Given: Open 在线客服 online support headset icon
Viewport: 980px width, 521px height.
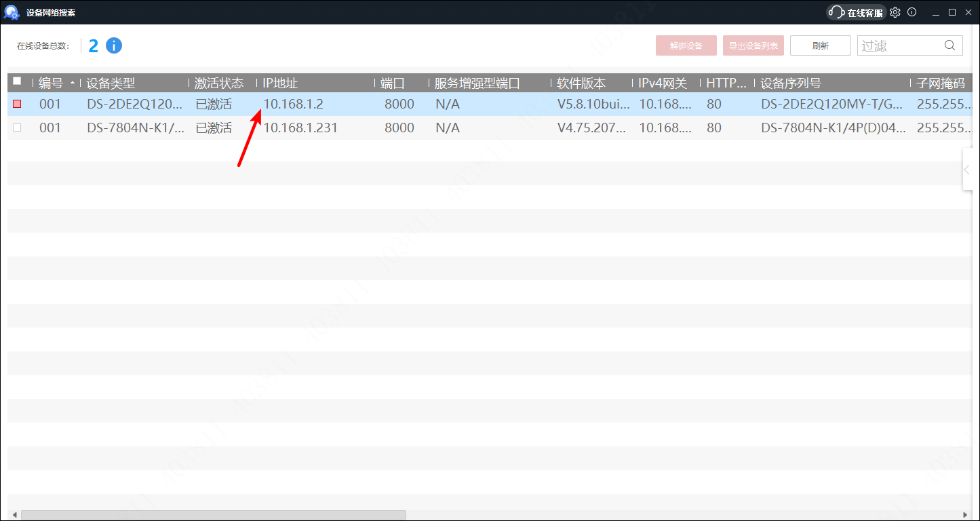Looking at the screenshot, I should tap(838, 13).
